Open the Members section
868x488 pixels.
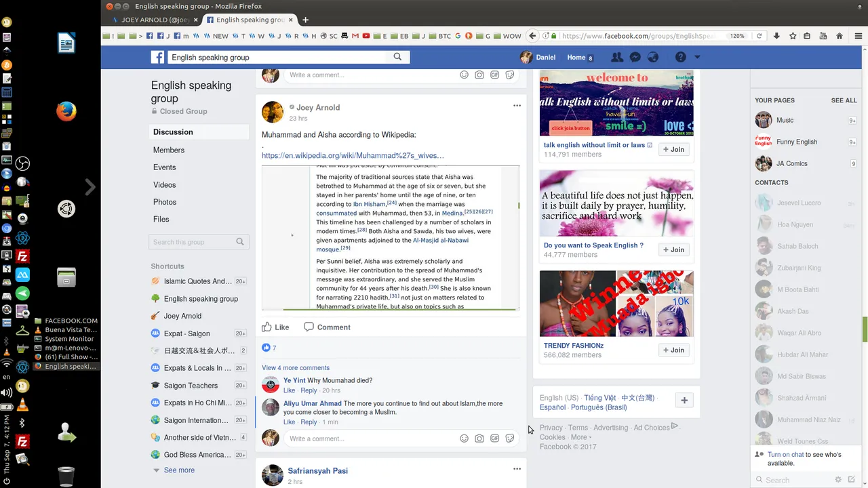pos(169,150)
